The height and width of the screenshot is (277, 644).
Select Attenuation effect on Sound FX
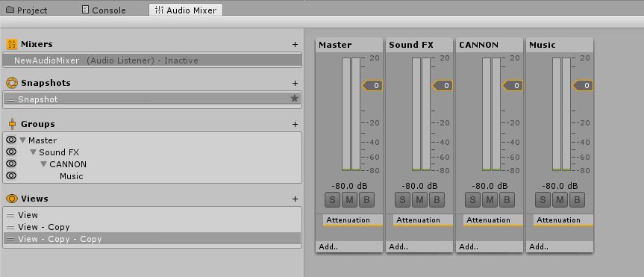(x=423, y=220)
